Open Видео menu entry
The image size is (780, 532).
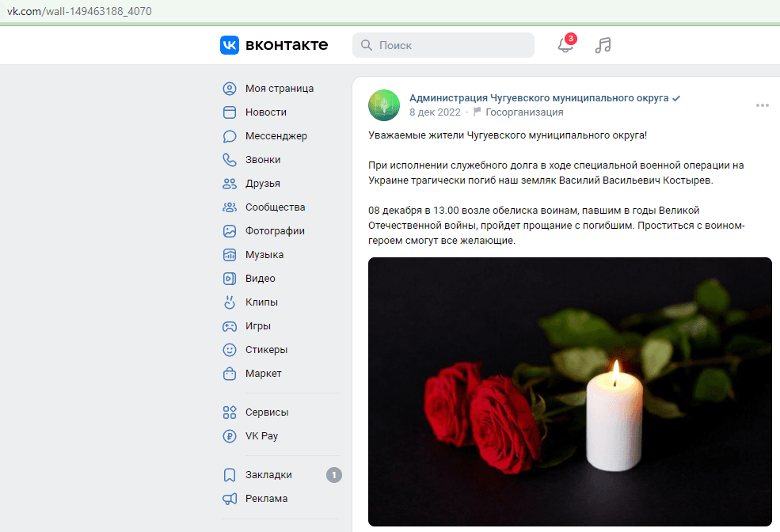[x=261, y=279]
